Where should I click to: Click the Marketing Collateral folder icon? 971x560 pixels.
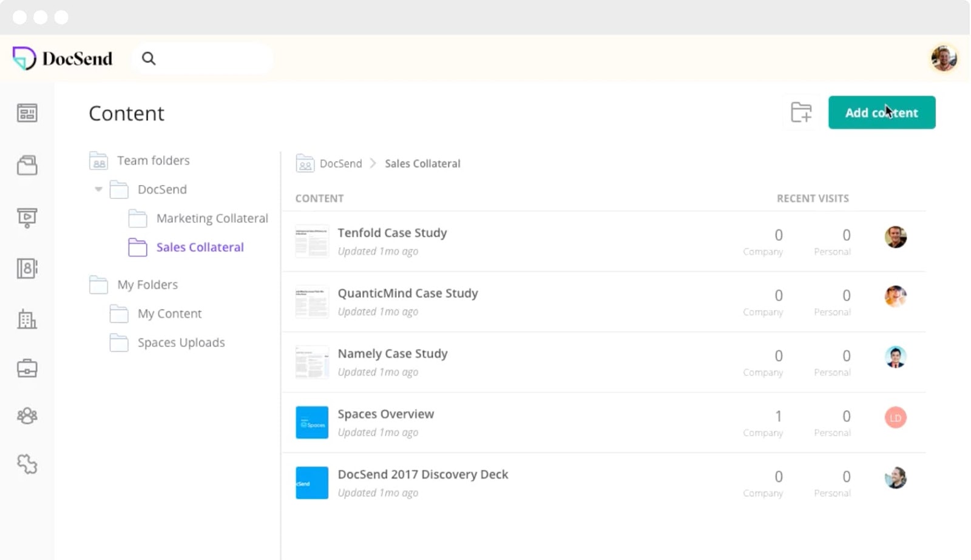[137, 218]
